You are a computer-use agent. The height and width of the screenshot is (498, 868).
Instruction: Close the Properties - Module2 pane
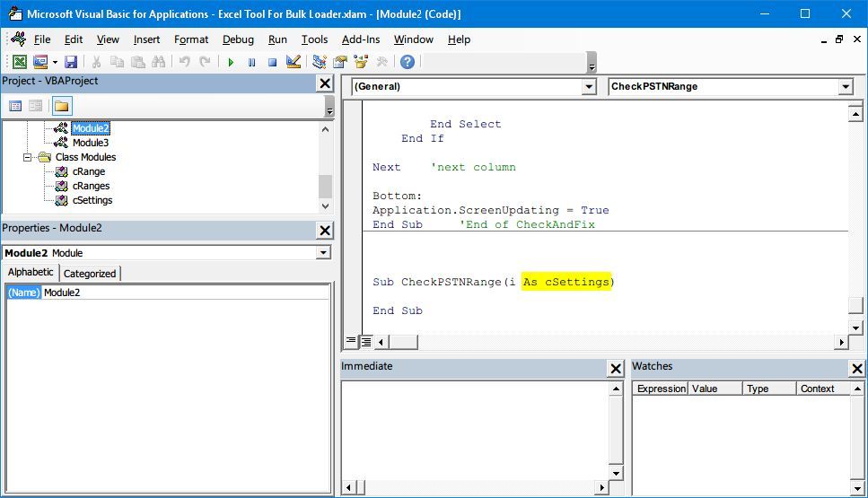coord(325,231)
